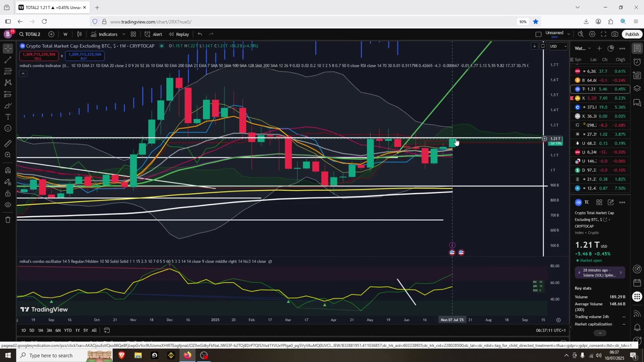Open symbol details edit note icon
This screenshot has width=644, height=362.
(x=611, y=202)
